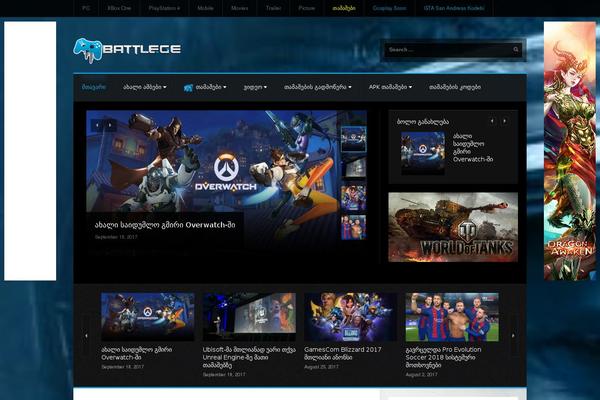The image size is (600, 400).
Task: Open the PlayStation 4 category
Action: click(x=164, y=8)
